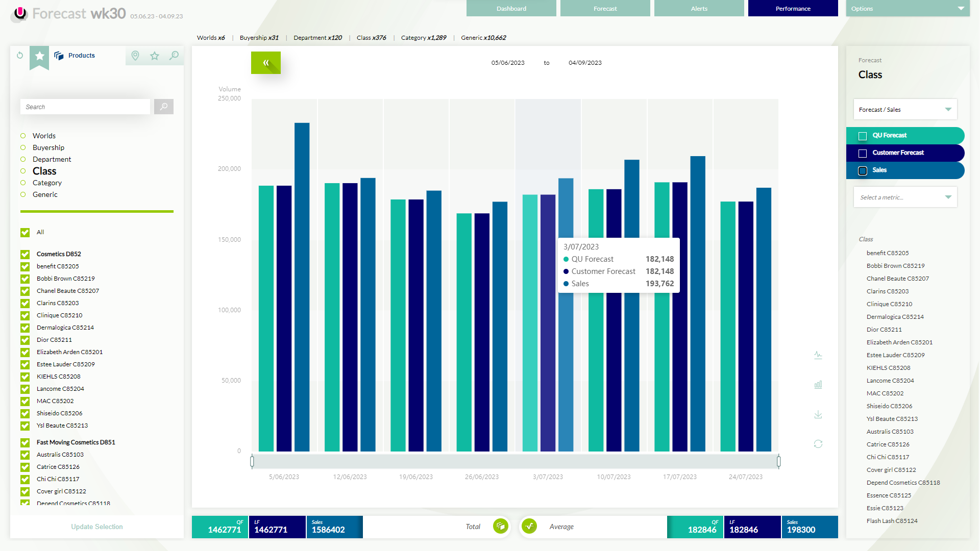Toggle QU Forecast series checkbox
Viewport: 980px width, 551px height.
[863, 136]
